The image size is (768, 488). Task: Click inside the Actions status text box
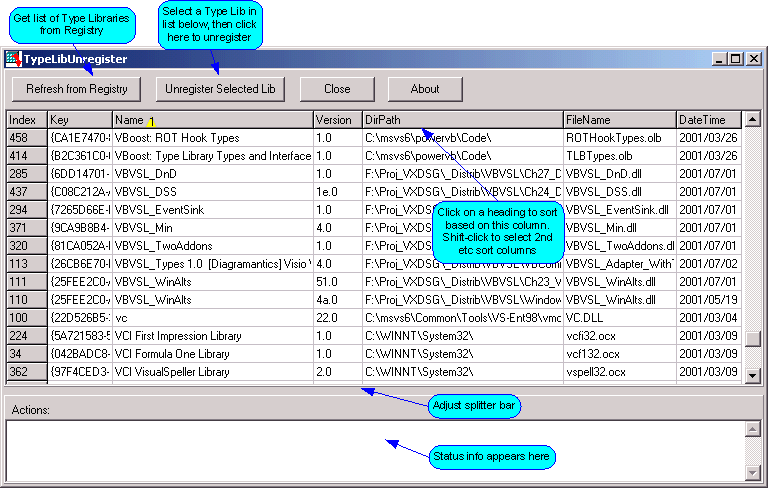(375, 451)
